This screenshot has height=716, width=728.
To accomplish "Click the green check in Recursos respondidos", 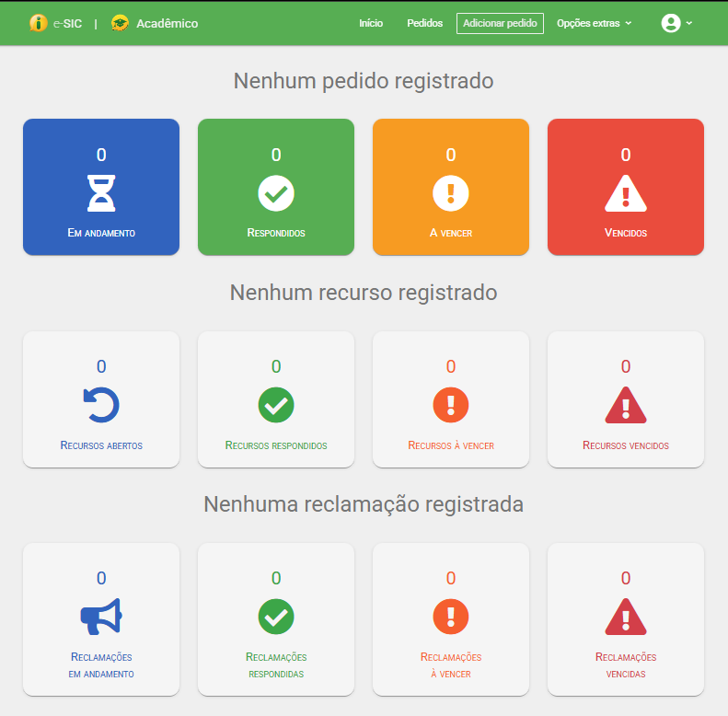I will click(276, 405).
